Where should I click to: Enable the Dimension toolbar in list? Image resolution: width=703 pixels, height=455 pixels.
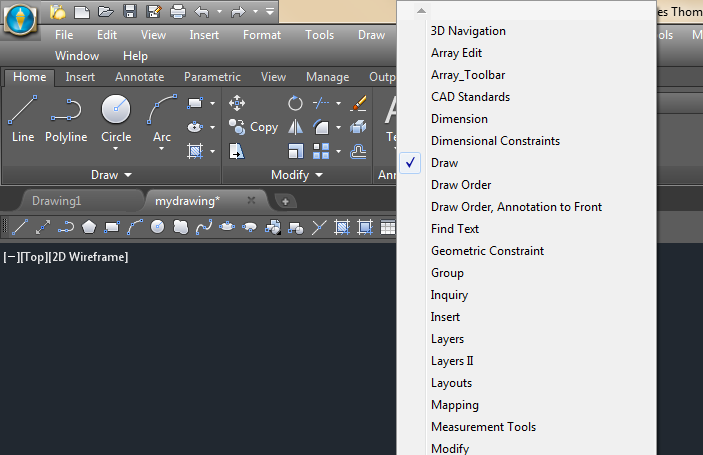459,119
